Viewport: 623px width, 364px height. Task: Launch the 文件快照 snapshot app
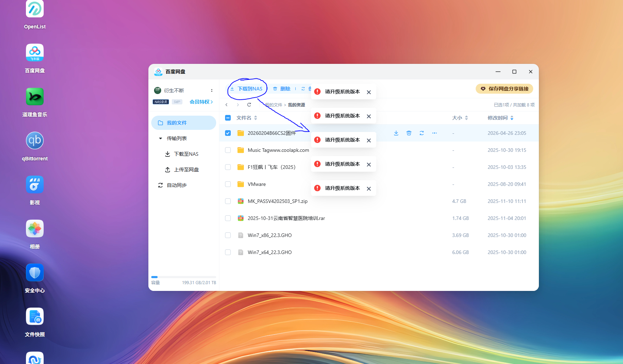coord(35,316)
